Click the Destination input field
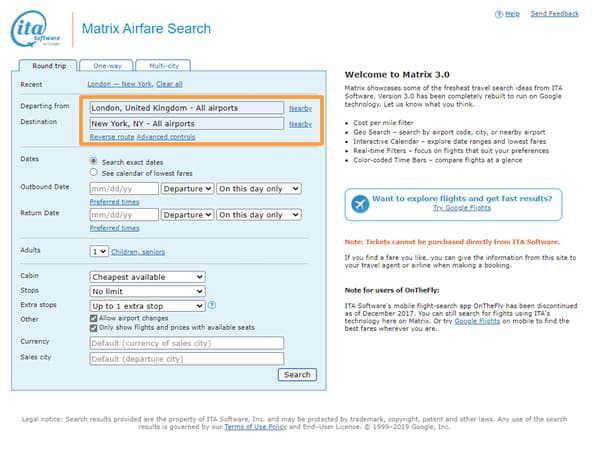600x454 pixels. (187, 124)
